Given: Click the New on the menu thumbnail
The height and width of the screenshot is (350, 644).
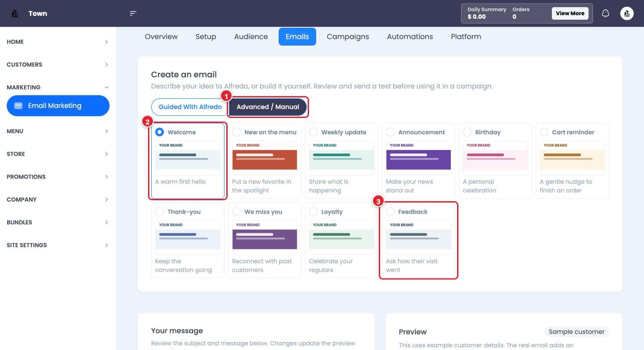Looking at the screenshot, I should click(265, 158).
